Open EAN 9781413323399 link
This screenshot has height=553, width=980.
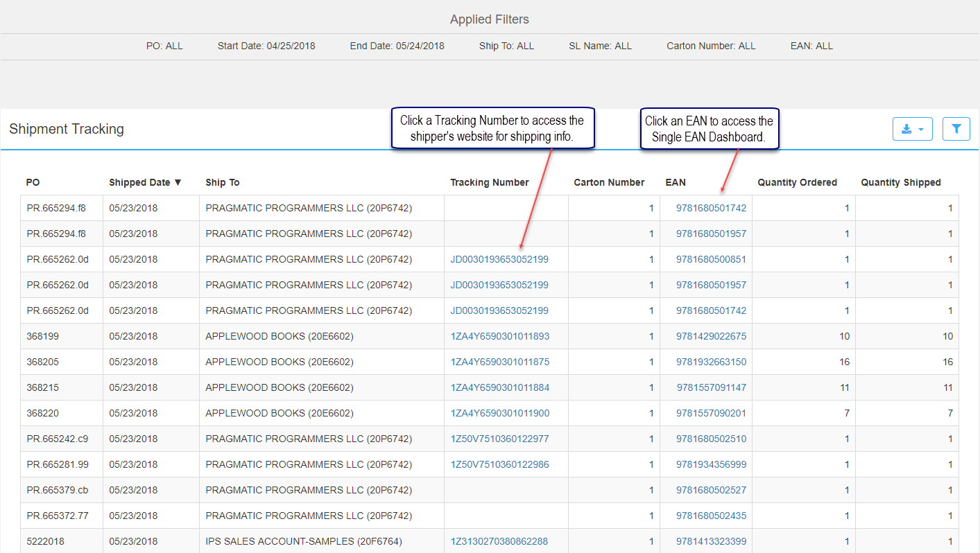pos(711,541)
